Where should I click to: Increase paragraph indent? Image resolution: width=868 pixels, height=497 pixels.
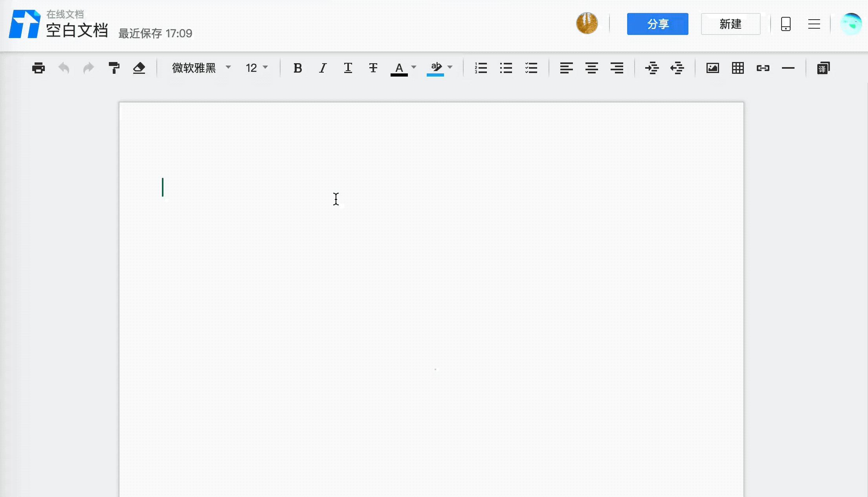click(651, 68)
